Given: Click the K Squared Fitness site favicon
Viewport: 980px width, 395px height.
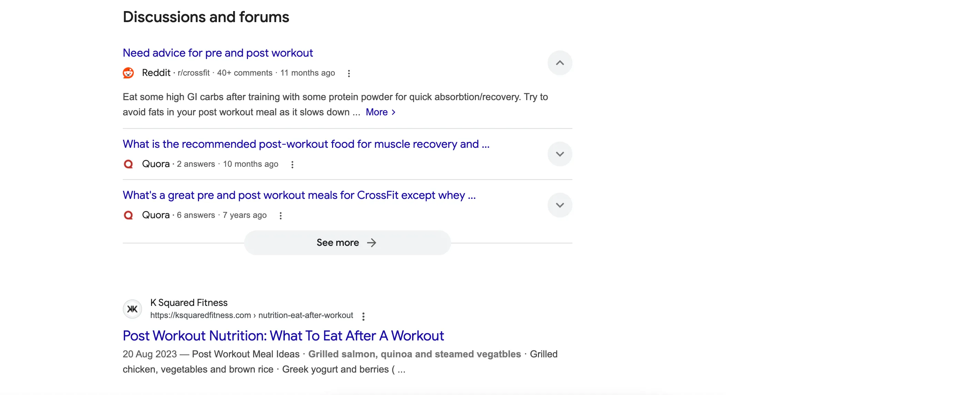Looking at the screenshot, I should tap(132, 309).
